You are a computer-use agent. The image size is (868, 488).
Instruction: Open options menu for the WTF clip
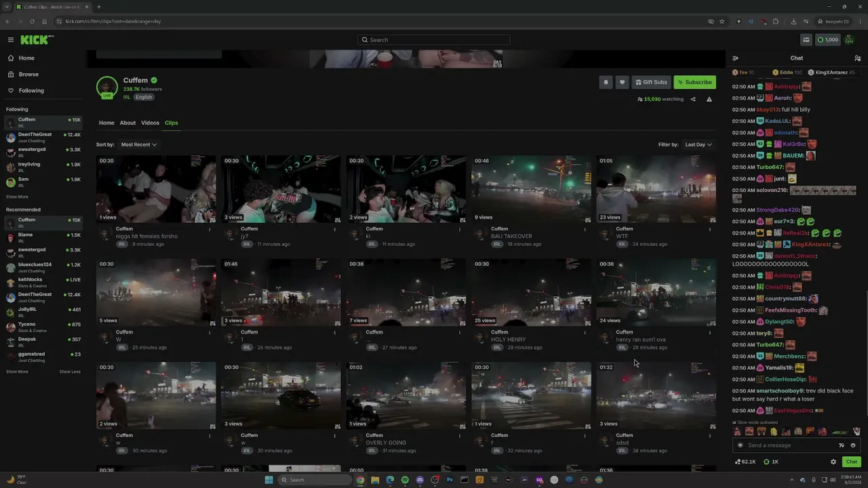(x=710, y=229)
